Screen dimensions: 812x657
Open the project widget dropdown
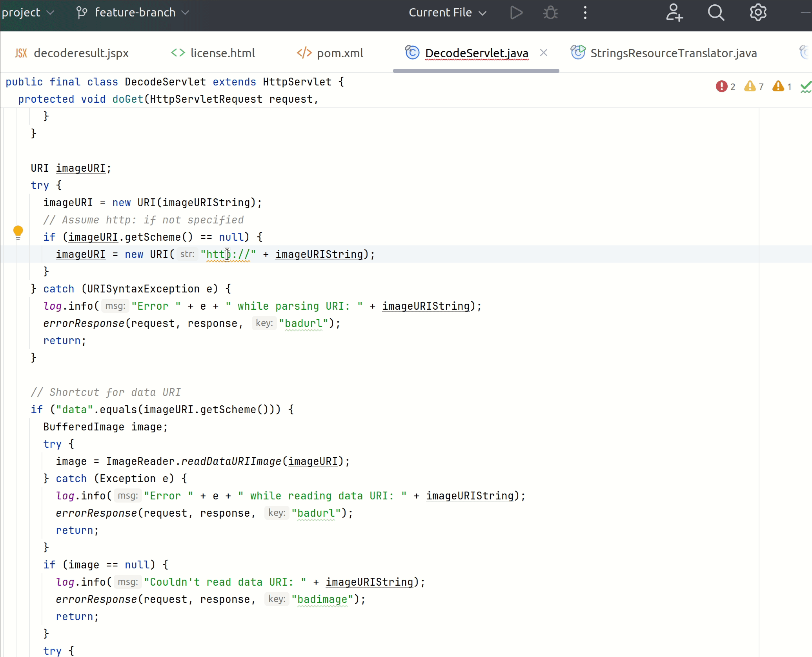[x=28, y=12]
